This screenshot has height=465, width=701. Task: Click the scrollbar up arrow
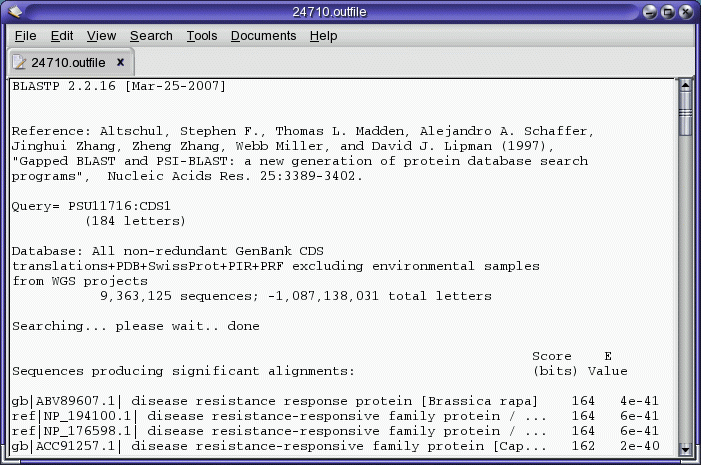point(685,86)
